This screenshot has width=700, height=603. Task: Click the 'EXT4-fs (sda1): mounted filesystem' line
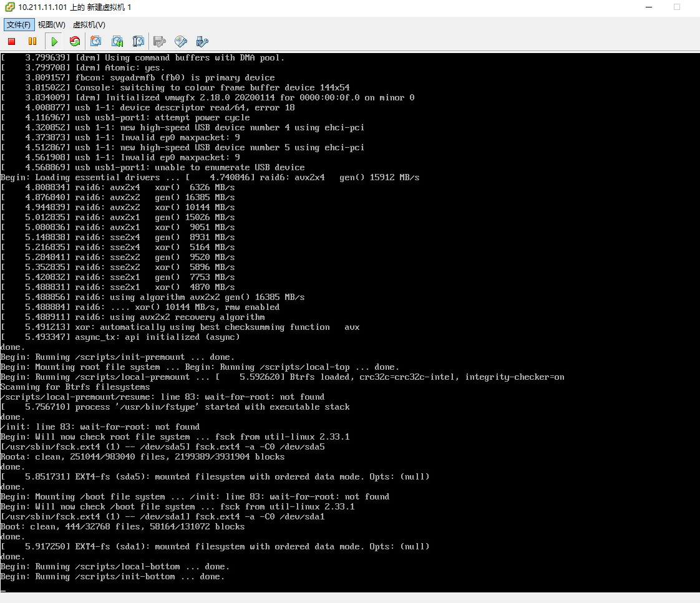point(215,546)
